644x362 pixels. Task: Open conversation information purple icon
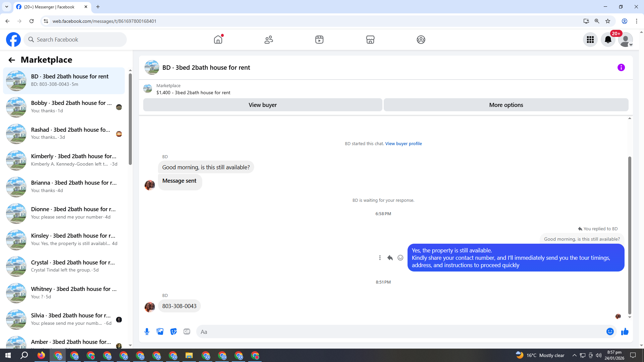pyautogui.click(x=621, y=67)
